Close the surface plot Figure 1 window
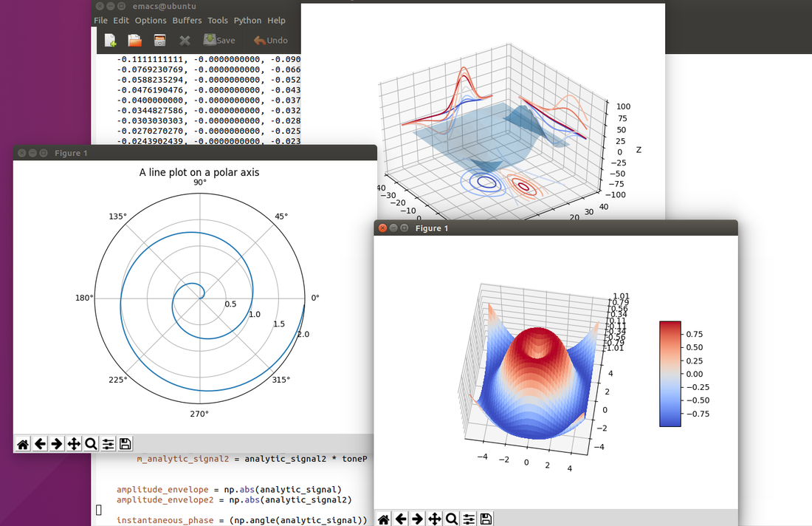Viewport: 812px width, 526px height. coord(382,228)
